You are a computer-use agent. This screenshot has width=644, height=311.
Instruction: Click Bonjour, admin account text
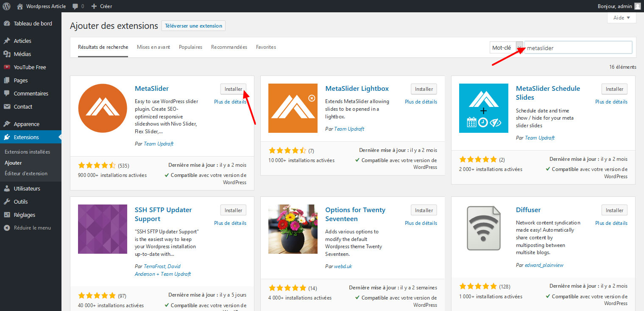tap(615, 6)
